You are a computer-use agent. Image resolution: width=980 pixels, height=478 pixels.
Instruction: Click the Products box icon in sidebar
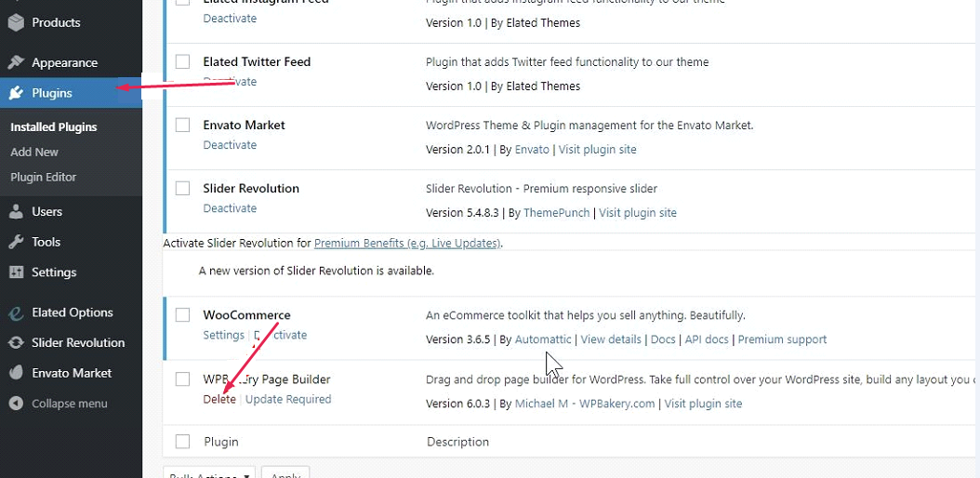tap(16, 22)
